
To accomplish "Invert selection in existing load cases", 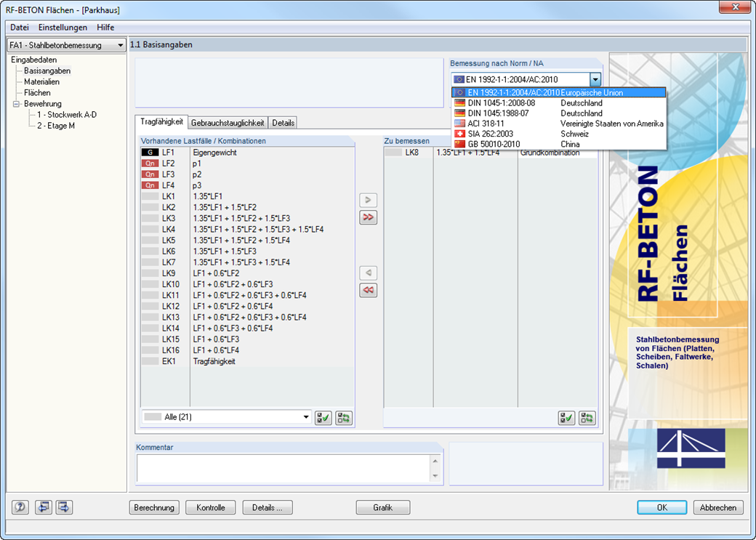I will [x=344, y=417].
